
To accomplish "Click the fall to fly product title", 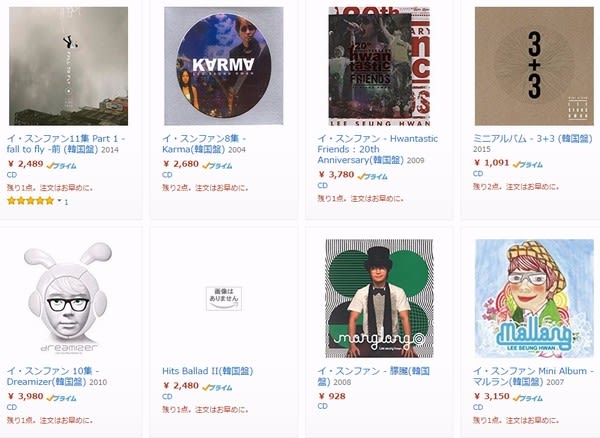I will tap(65, 144).
